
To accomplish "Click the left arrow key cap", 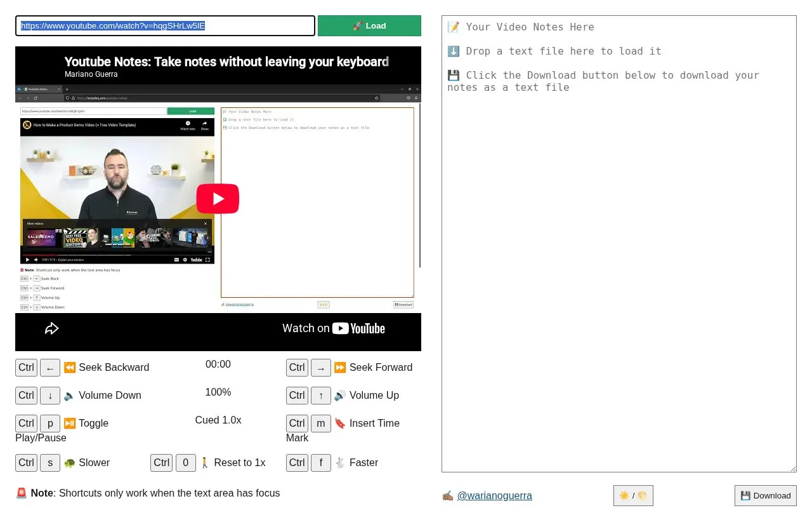I will pyautogui.click(x=50, y=368).
